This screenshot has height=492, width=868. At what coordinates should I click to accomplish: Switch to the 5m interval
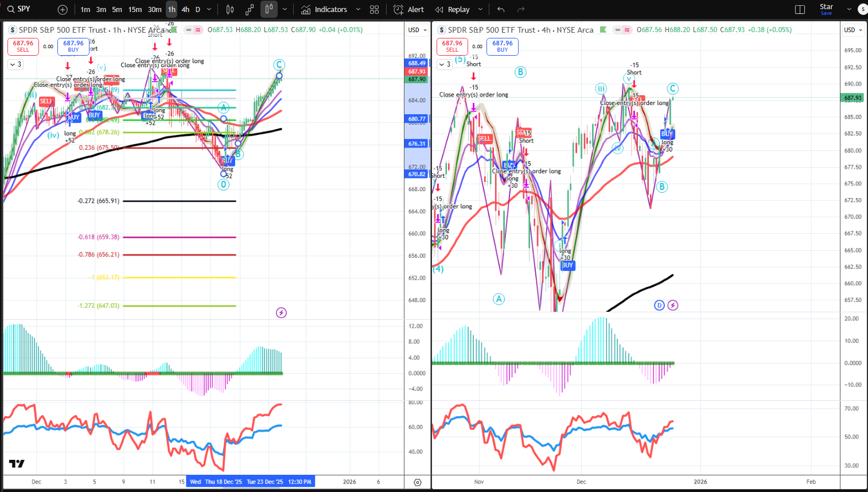click(x=117, y=10)
